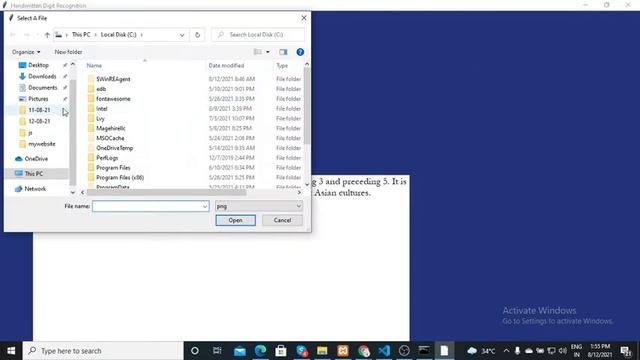Select the OneDriveTemp folder
640x360 pixels.
pyautogui.click(x=115, y=148)
